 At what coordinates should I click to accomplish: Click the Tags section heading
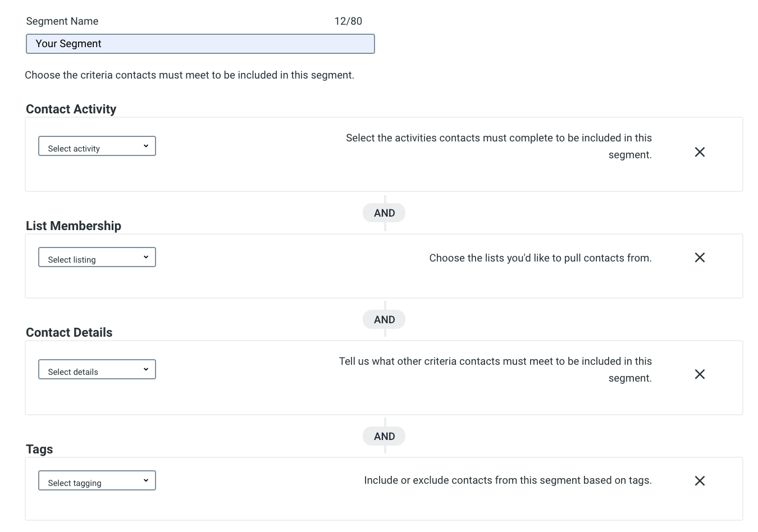click(x=39, y=449)
